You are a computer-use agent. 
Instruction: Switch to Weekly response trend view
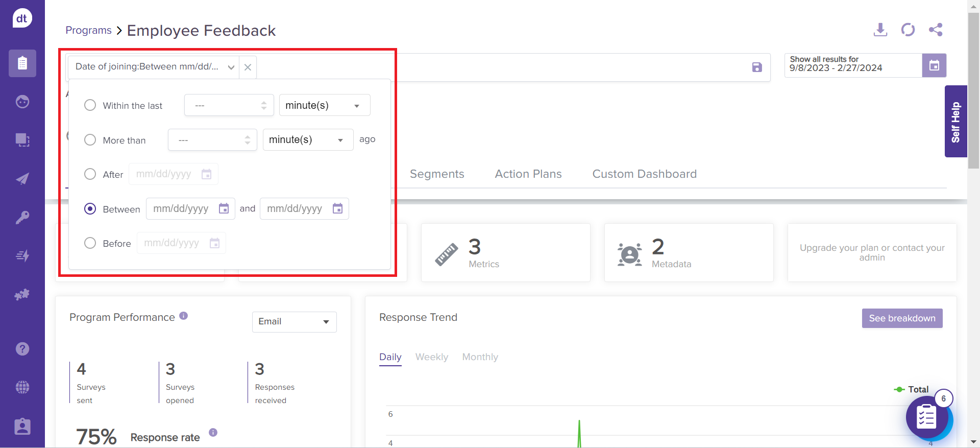(x=431, y=357)
